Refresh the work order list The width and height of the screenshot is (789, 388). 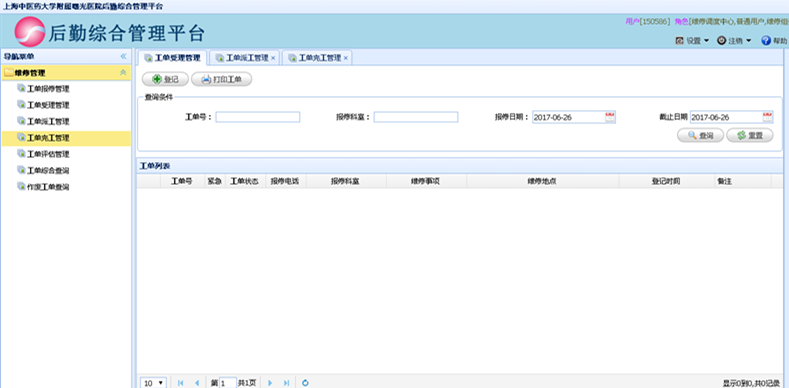coord(305,383)
